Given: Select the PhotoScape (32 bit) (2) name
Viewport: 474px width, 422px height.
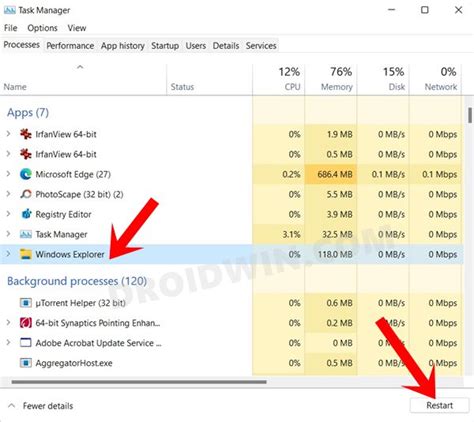Looking at the screenshot, I should pos(79,194).
